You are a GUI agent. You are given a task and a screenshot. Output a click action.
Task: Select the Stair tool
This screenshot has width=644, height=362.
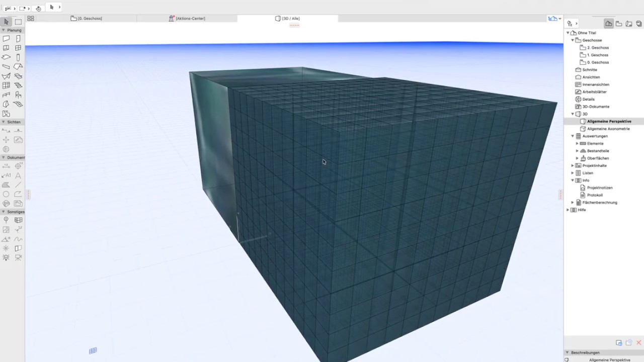coord(18,85)
